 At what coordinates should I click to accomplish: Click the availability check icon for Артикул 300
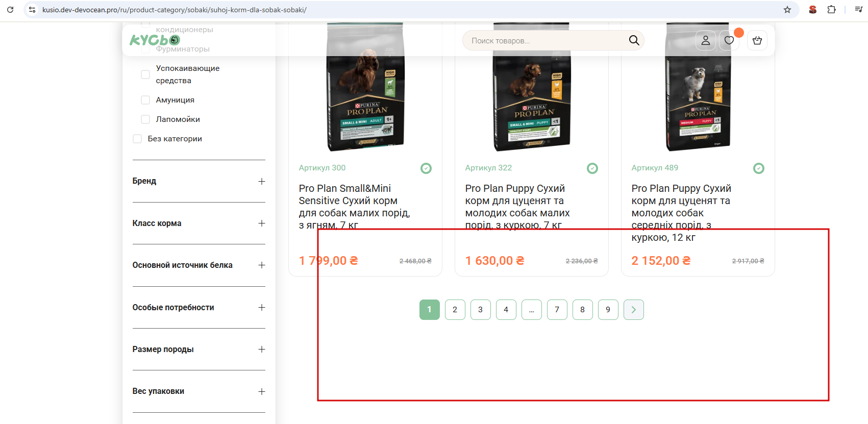pos(426,168)
